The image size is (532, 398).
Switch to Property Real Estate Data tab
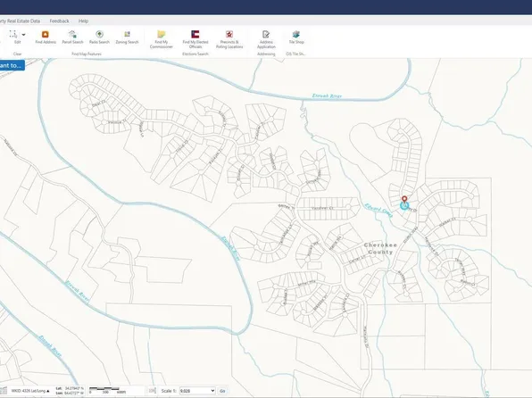(x=20, y=21)
